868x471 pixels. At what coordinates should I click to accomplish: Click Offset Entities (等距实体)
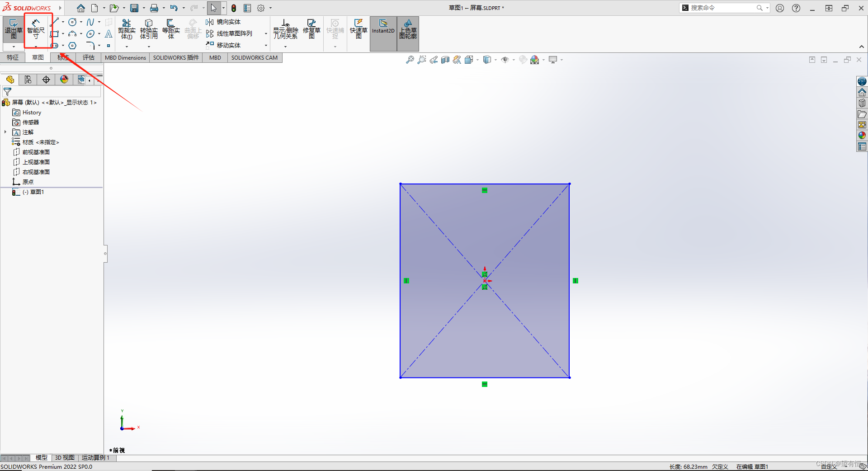tap(171, 29)
